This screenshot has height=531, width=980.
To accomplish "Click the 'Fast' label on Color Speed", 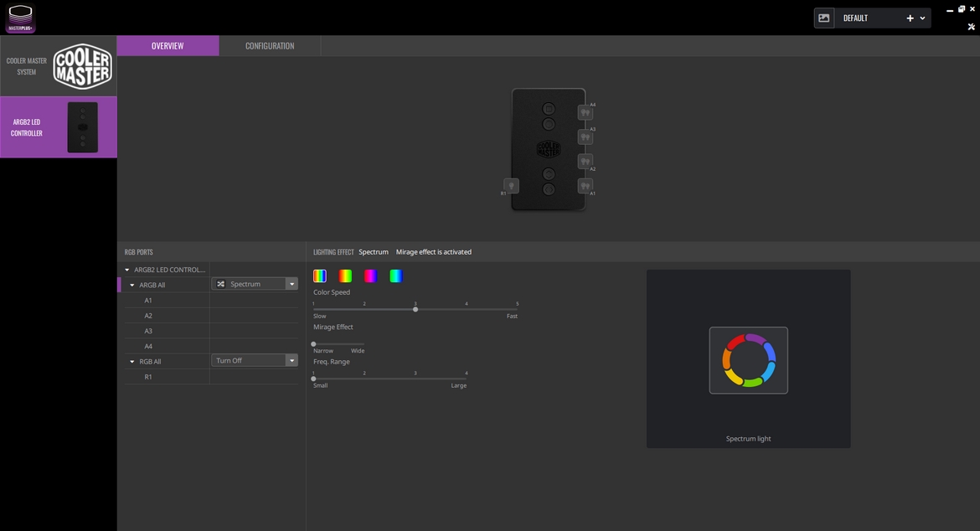I will click(512, 316).
